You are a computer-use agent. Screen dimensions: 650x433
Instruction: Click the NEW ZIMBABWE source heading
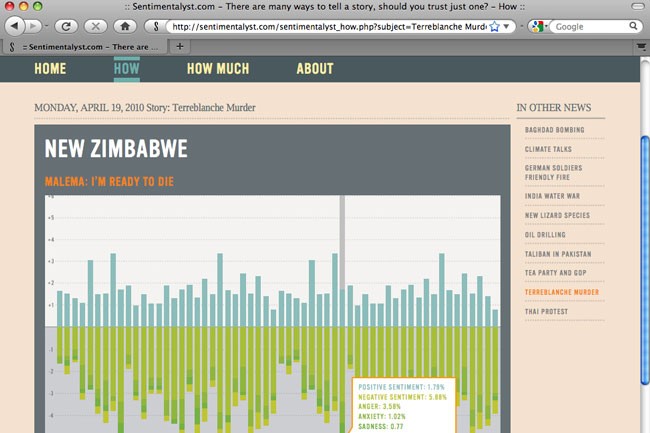point(116,149)
